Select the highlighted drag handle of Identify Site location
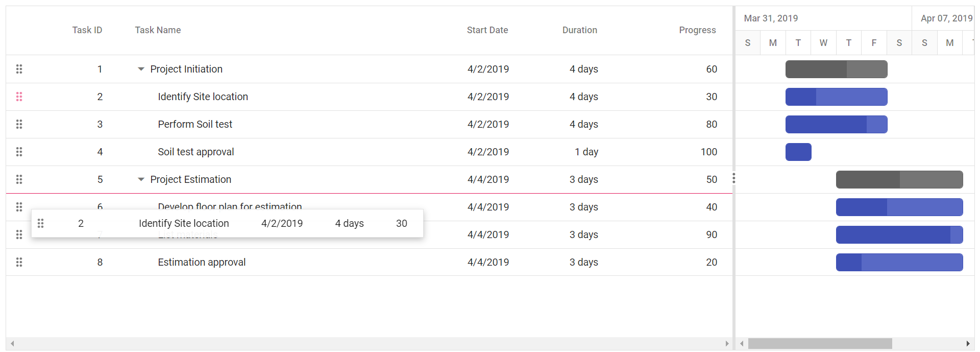The height and width of the screenshot is (352, 980). pyautogui.click(x=19, y=97)
